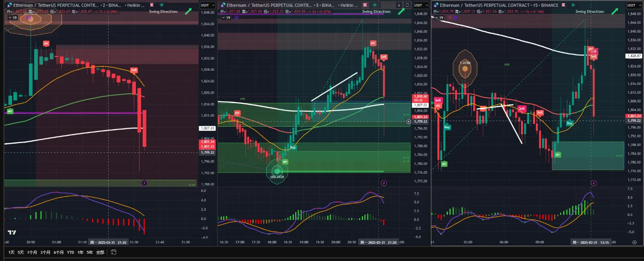
Task: Open USDT currency dropdown on the 5-minute chart
Action: [x=421, y=5]
